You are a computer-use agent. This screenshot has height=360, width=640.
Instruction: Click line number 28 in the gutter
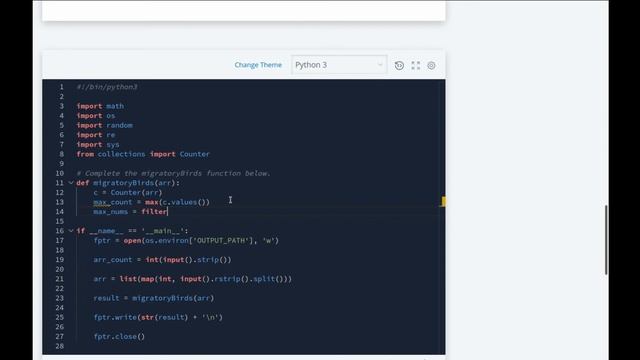(x=60, y=346)
